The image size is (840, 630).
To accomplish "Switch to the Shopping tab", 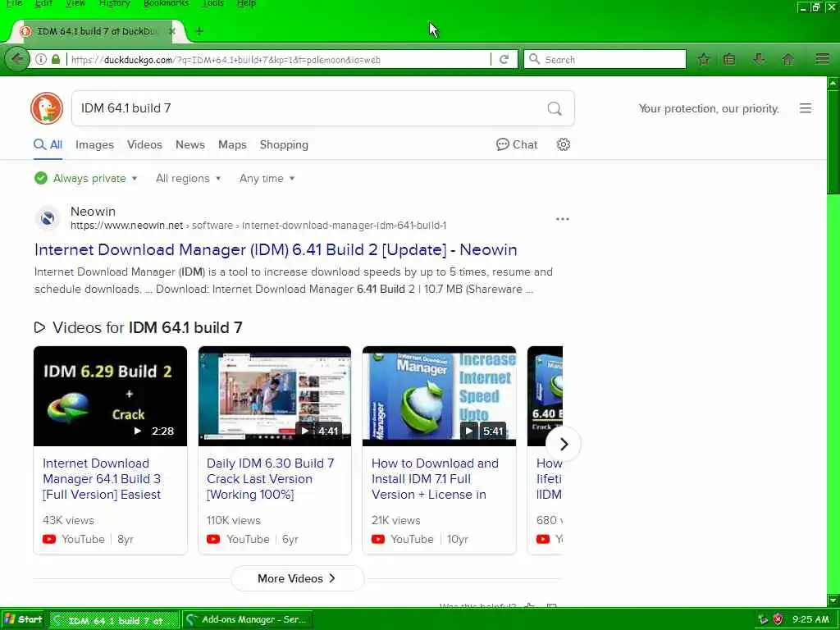I will (x=284, y=144).
